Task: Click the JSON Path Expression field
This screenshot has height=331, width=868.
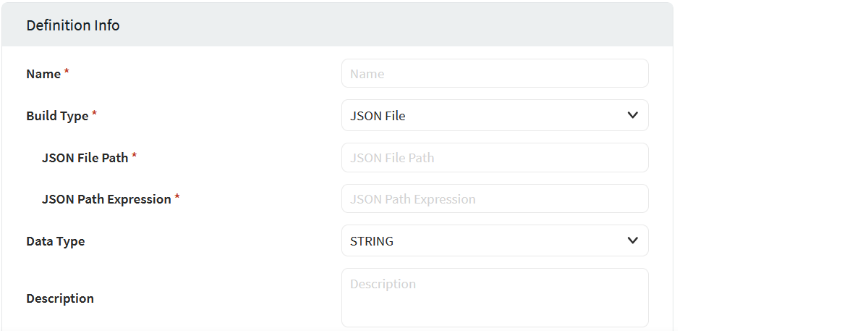Action: coord(495,198)
